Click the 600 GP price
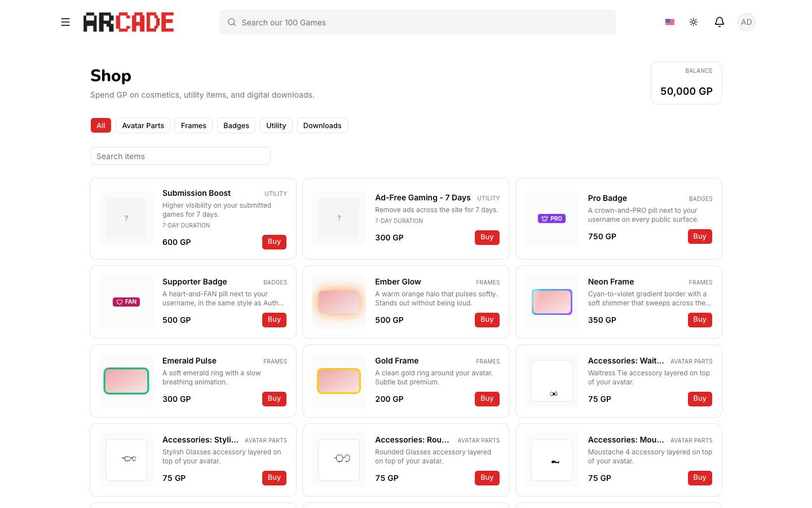The image size is (812, 508). (176, 242)
